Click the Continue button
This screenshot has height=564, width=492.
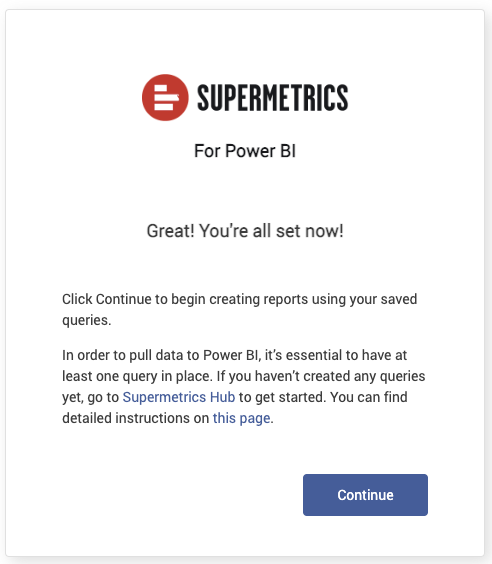(x=365, y=495)
